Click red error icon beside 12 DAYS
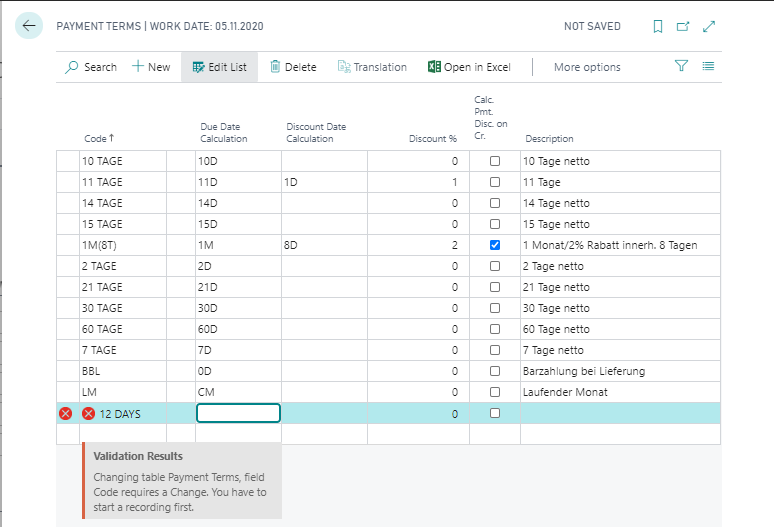This screenshot has width=774, height=527. click(88, 414)
